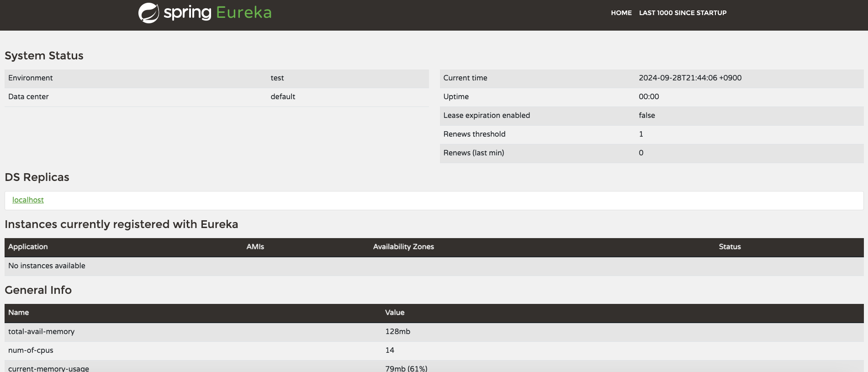Screen dimensions: 868x372
Task: Click the Availability Zones column header
Action: point(403,247)
